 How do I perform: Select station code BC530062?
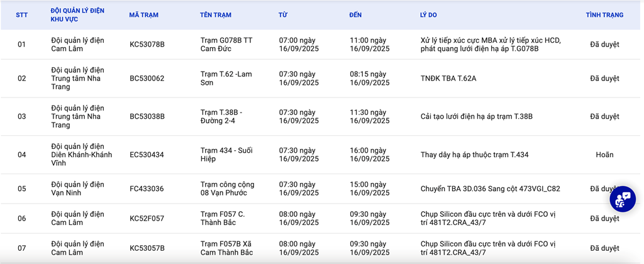(x=147, y=79)
